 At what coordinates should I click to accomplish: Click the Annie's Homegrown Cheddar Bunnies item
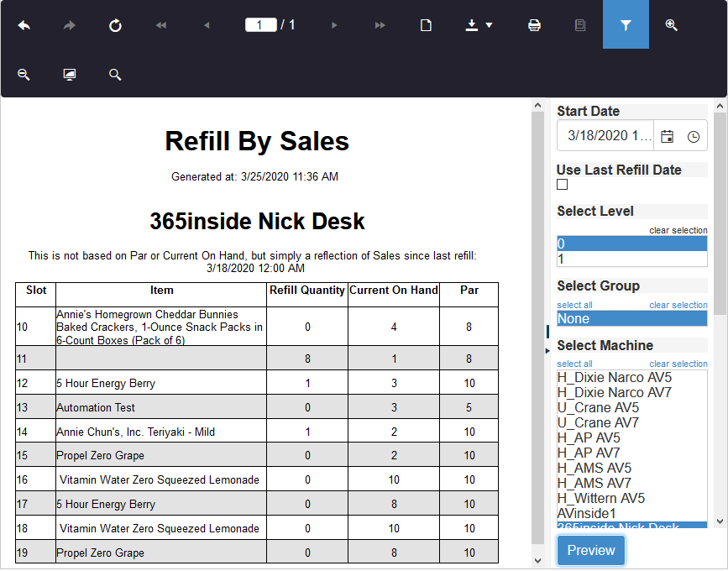point(160,327)
